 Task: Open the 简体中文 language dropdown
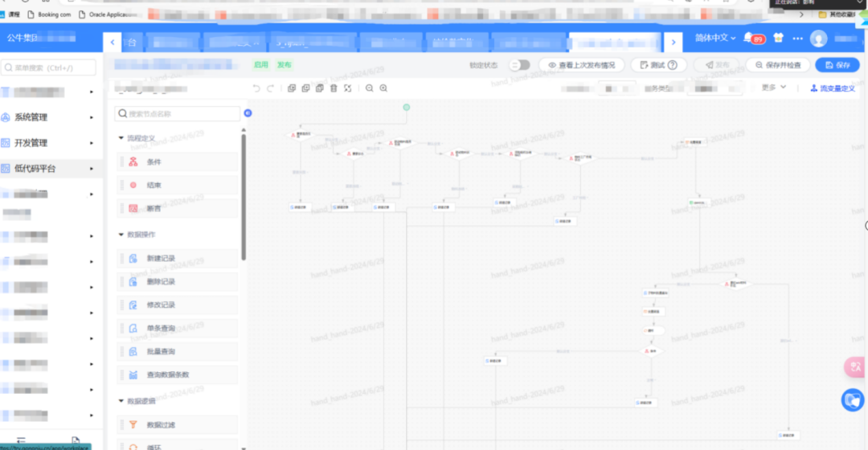click(715, 39)
